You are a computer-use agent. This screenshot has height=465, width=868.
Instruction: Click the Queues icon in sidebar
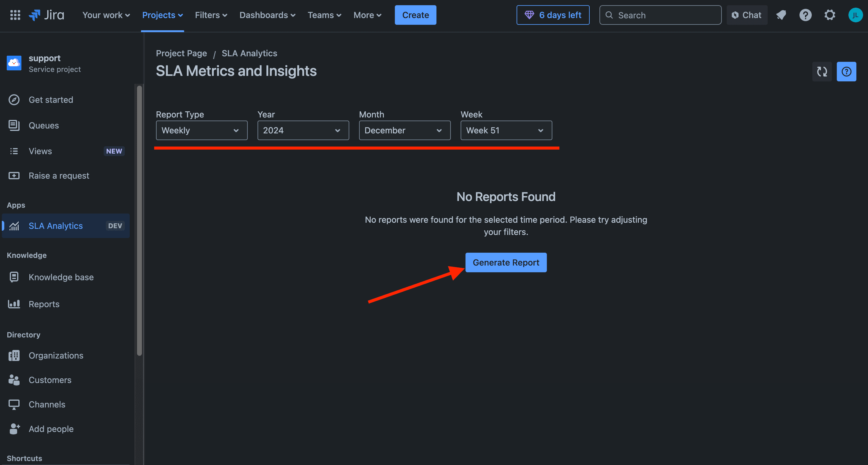tap(14, 125)
